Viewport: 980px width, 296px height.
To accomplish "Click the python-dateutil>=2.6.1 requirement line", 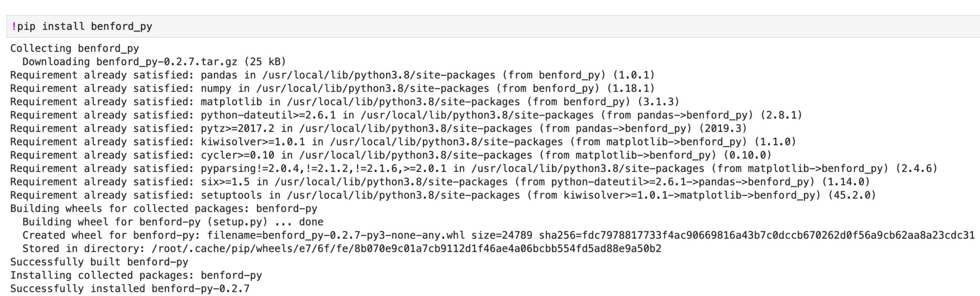I will tap(406, 115).
